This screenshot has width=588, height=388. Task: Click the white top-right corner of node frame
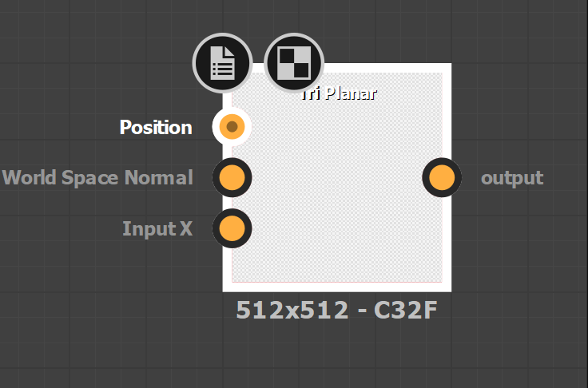[447, 68]
